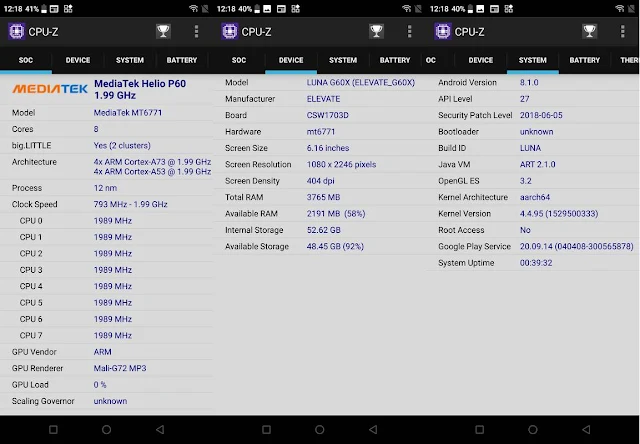The image size is (640, 444).
Task: Tap the 404 dpi screen density value
Action: point(320,181)
